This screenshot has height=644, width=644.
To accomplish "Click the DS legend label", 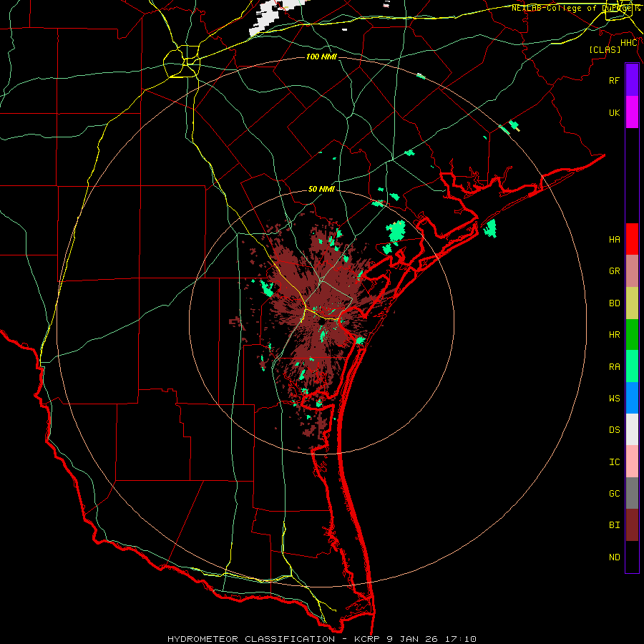I will click(x=615, y=430).
